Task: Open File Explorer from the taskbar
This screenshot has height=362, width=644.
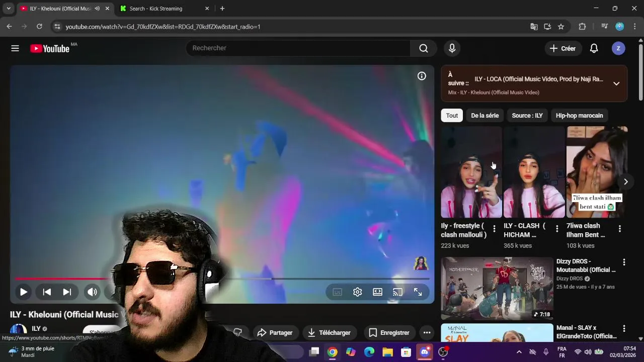Action: click(x=387, y=352)
